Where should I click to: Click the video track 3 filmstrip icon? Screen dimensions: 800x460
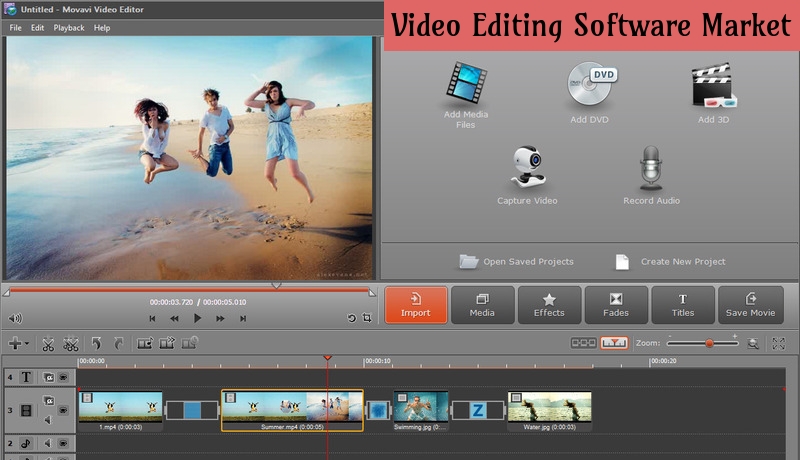26,411
